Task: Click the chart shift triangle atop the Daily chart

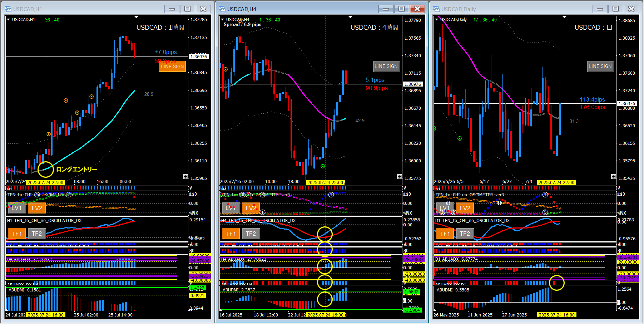Action: pyautogui.click(x=564, y=17)
